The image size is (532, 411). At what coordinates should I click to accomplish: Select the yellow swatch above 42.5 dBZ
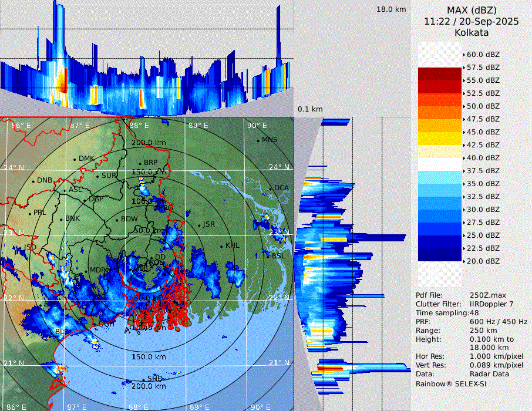pyautogui.click(x=439, y=139)
